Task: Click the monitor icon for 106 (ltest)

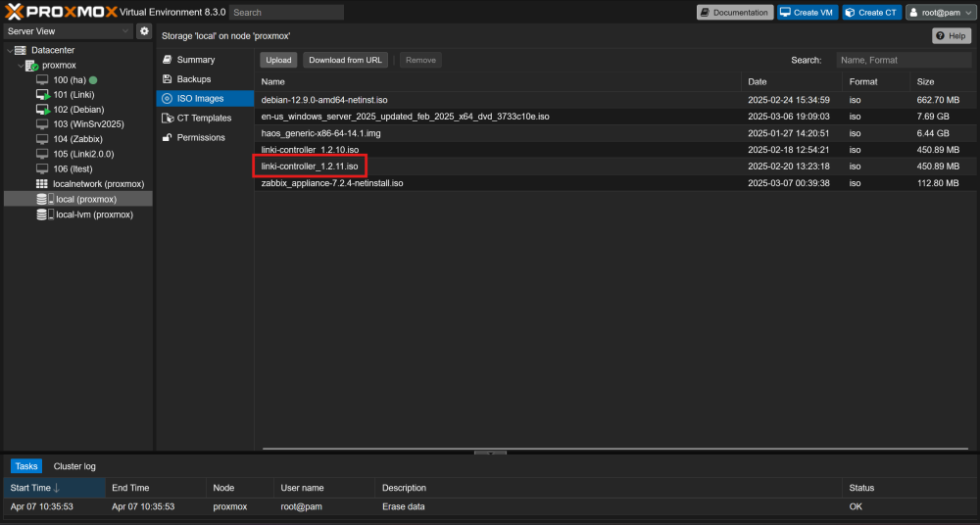Action: pyautogui.click(x=42, y=168)
